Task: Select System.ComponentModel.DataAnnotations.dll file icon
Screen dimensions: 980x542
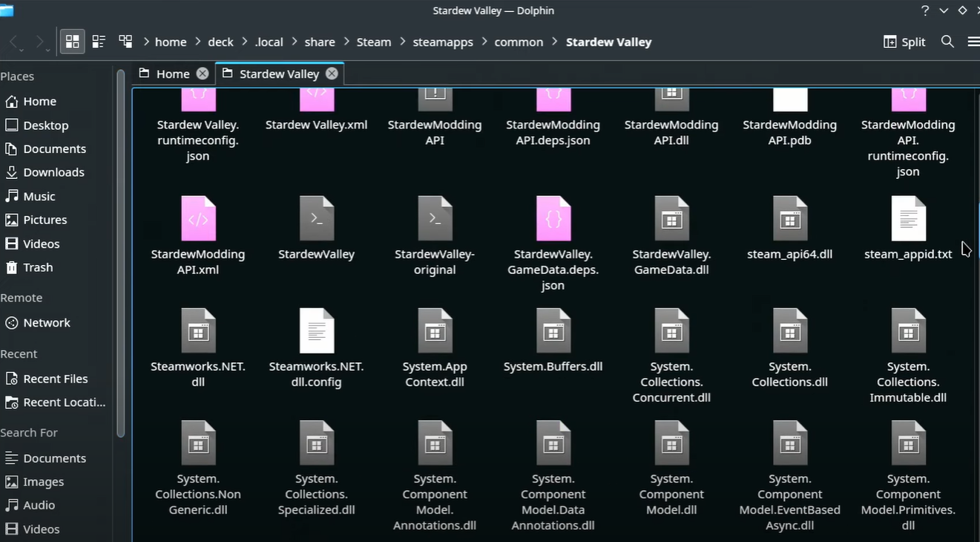Action: click(553, 443)
